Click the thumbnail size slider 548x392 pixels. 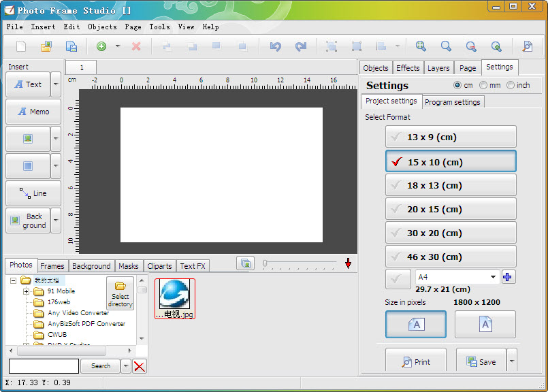tap(300, 263)
